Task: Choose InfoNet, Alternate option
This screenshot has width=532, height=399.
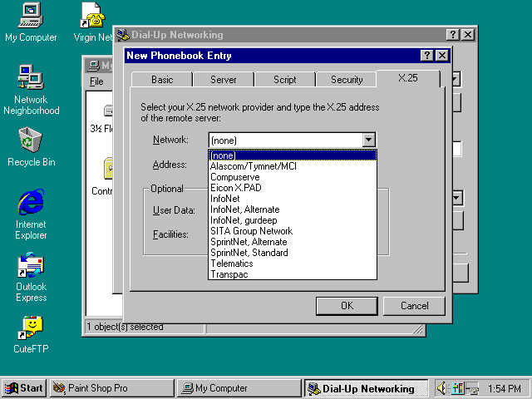Action: (x=293, y=209)
